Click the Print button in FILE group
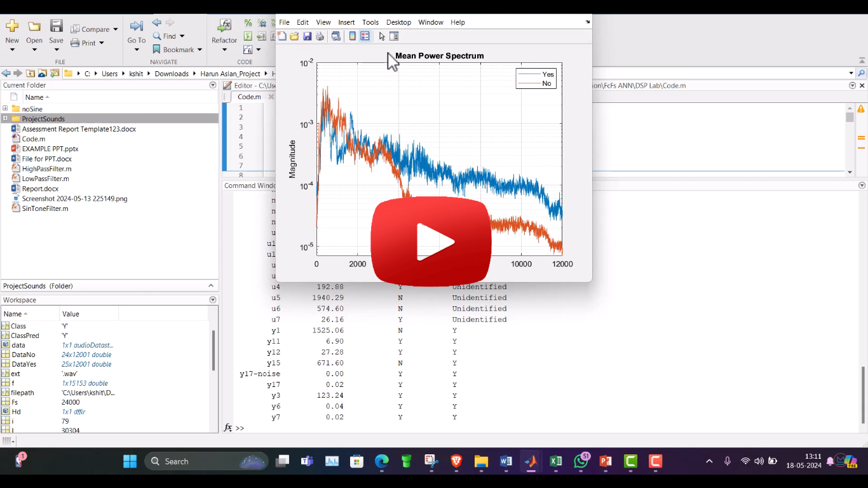868x488 pixels. coord(83,43)
